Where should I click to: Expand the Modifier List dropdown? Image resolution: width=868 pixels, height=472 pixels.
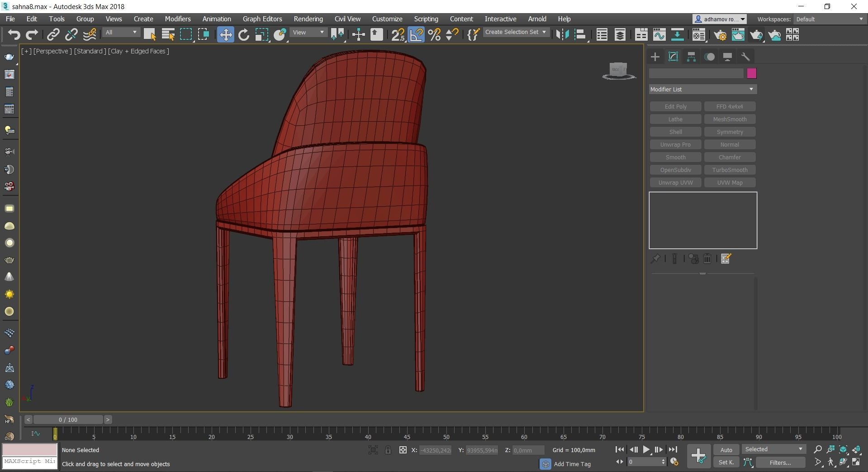[703, 89]
